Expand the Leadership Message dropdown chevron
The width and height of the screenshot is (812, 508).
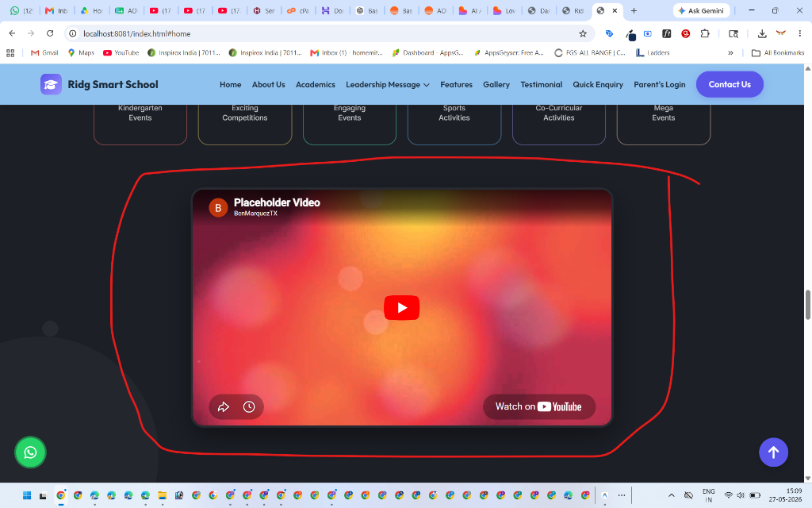(x=426, y=85)
